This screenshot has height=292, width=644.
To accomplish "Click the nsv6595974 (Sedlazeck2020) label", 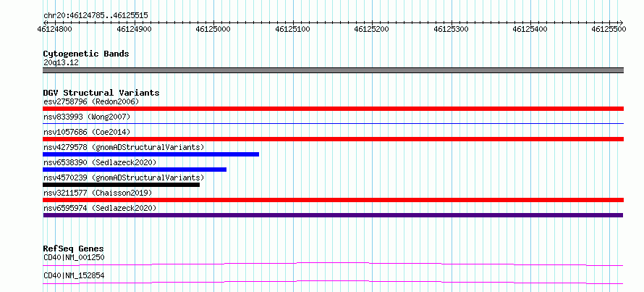I will (100, 208).
